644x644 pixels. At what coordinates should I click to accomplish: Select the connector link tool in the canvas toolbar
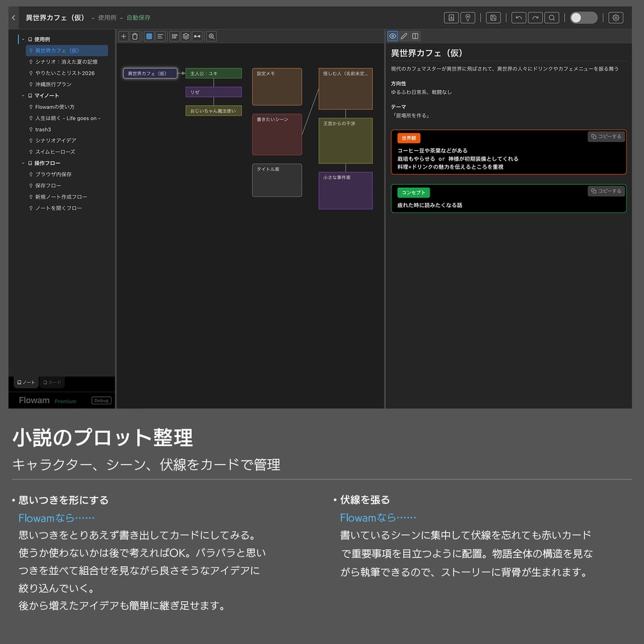pyautogui.click(x=196, y=36)
